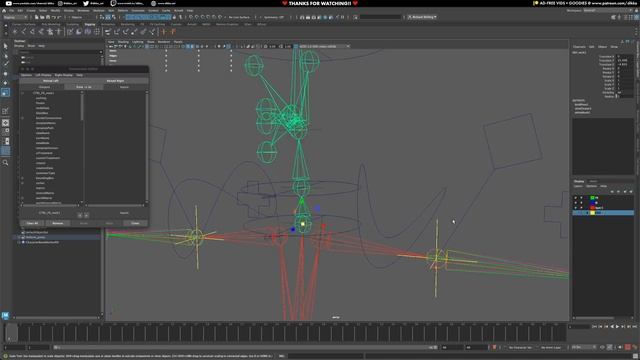Pick the Rotate tool in the toolbox

tap(5, 83)
